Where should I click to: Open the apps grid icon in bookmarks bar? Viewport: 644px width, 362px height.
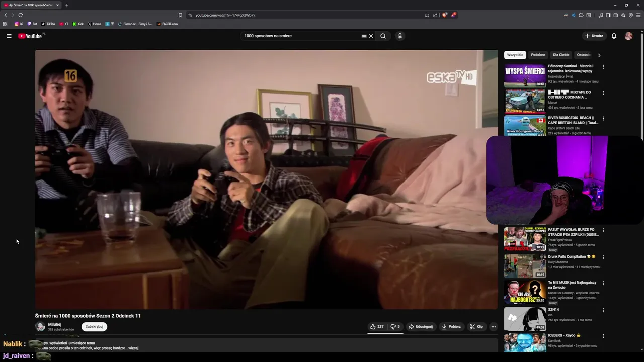coord(5,24)
